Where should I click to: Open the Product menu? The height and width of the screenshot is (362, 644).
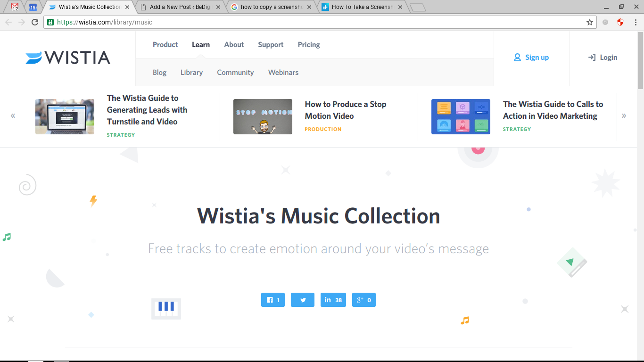(x=165, y=45)
